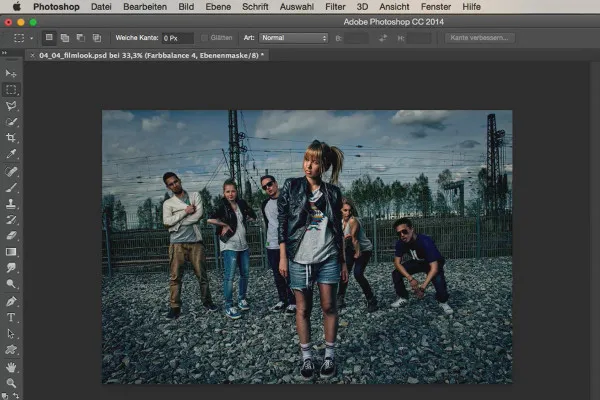Viewport: 600px width, 400px height.
Task: Select the Healing Brush tool
Action: point(11,171)
